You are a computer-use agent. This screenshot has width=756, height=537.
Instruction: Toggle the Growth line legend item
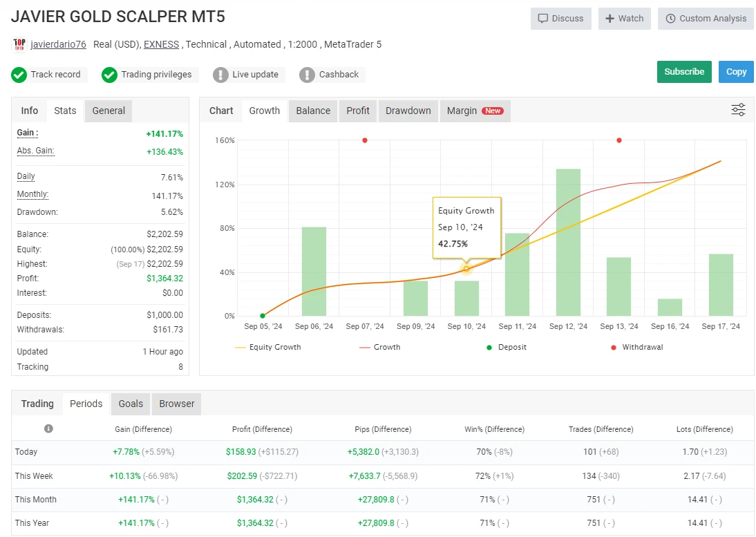379,347
